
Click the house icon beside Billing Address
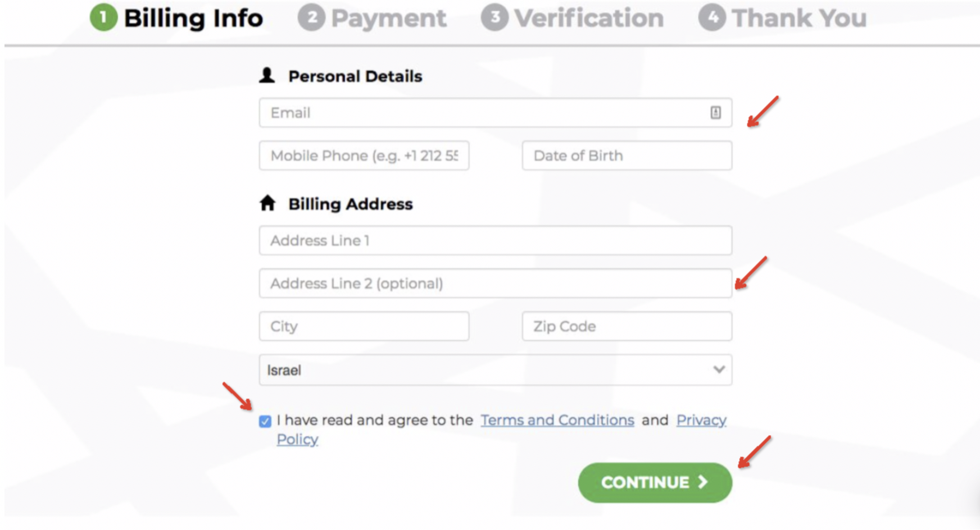tap(267, 203)
